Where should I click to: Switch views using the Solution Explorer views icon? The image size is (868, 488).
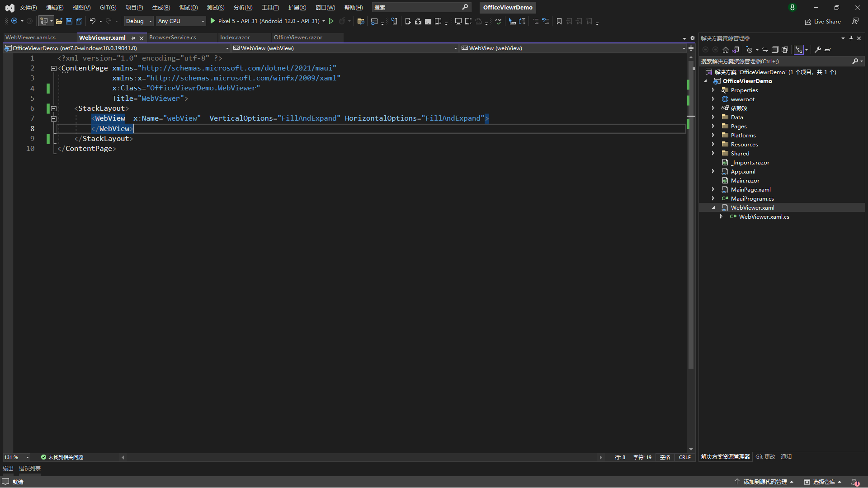pos(736,50)
